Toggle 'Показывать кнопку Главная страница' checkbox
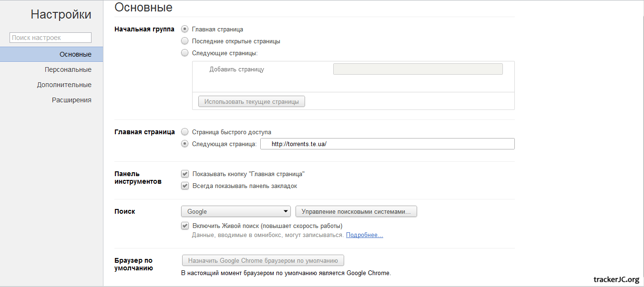Viewport: 644px width, 287px height. 185,174
